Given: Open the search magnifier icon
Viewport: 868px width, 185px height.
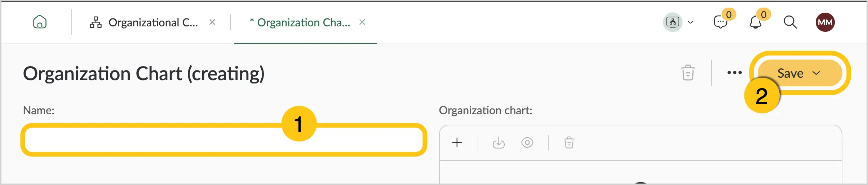Looking at the screenshot, I should (x=790, y=22).
